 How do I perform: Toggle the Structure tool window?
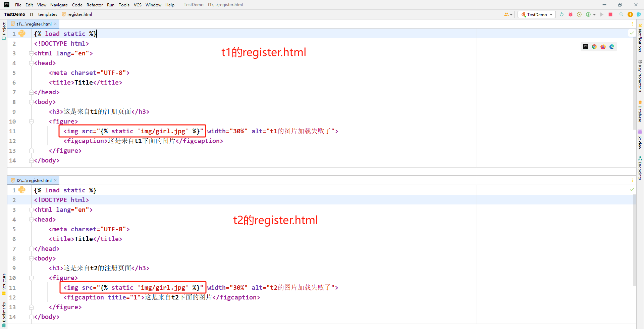(x=4, y=284)
